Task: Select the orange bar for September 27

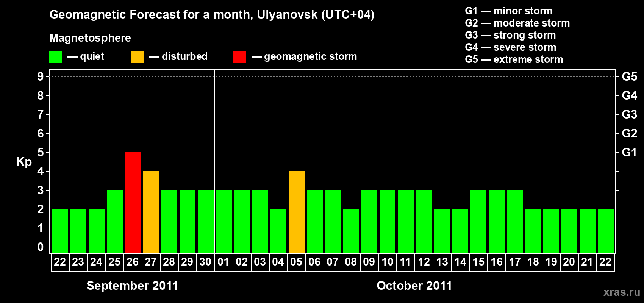Action: (x=151, y=212)
